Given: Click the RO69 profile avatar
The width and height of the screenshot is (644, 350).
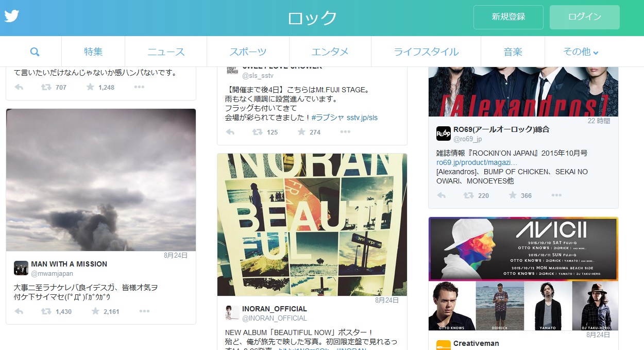Looking at the screenshot, I should coord(444,134).
